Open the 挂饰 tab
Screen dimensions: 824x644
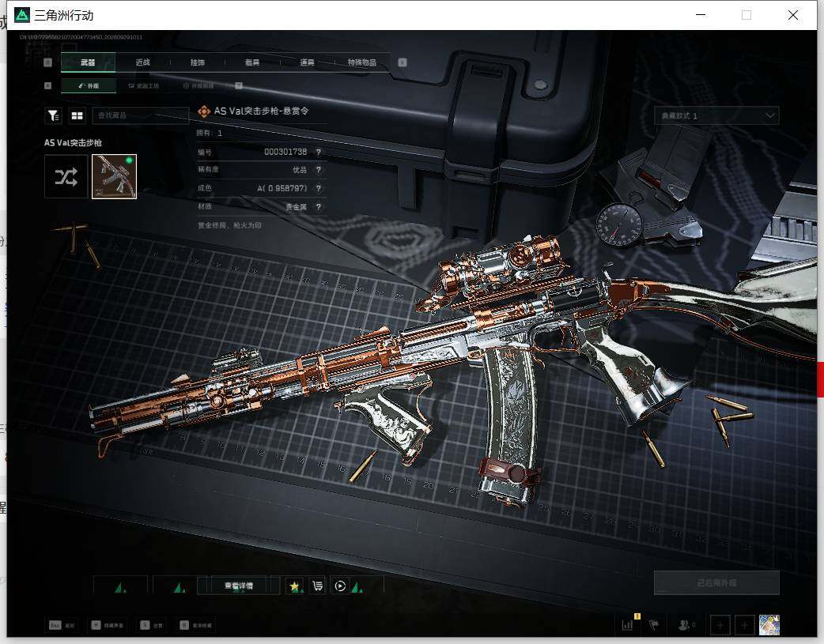[x=198, y=62]
